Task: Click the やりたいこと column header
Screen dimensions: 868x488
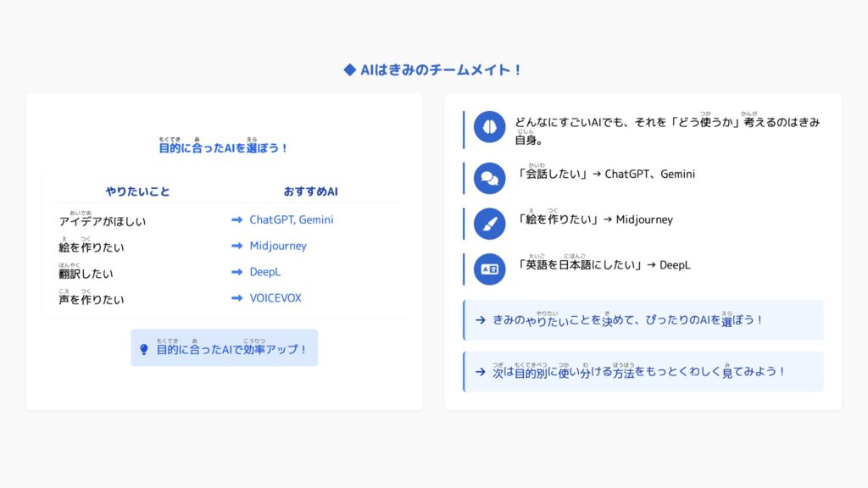Action: (x=138, y=191)
